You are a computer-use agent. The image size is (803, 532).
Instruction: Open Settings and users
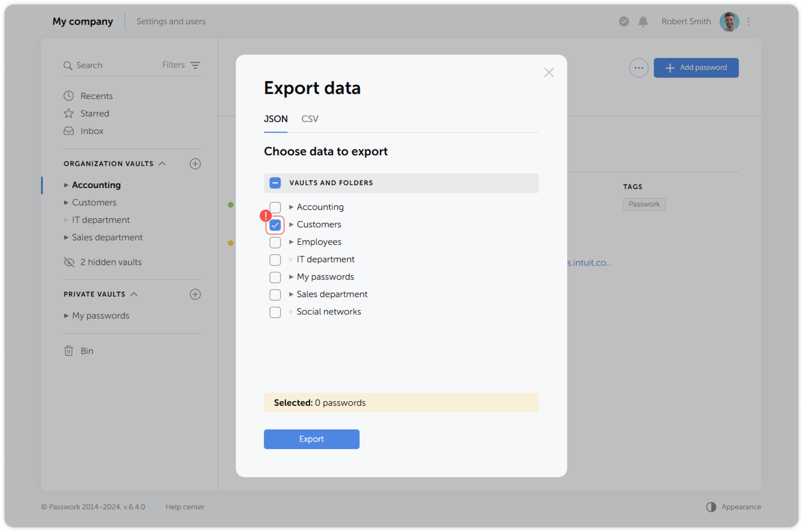171,22
